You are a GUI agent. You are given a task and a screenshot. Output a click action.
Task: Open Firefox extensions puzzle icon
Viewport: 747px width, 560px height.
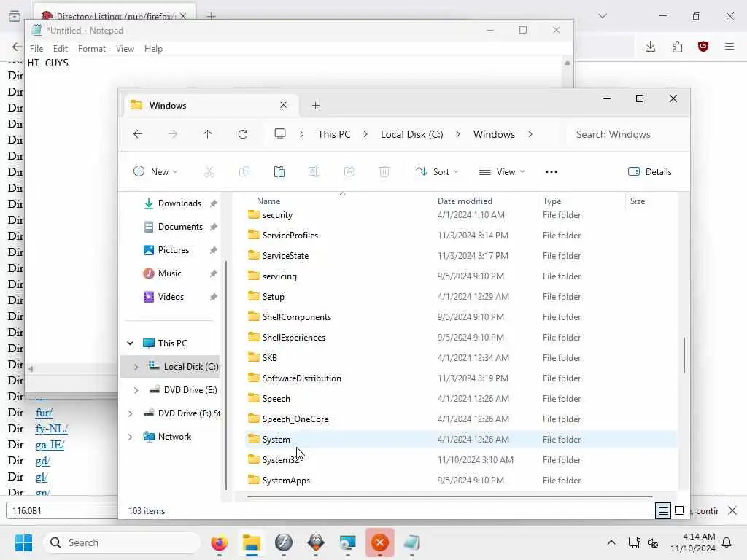677,47
